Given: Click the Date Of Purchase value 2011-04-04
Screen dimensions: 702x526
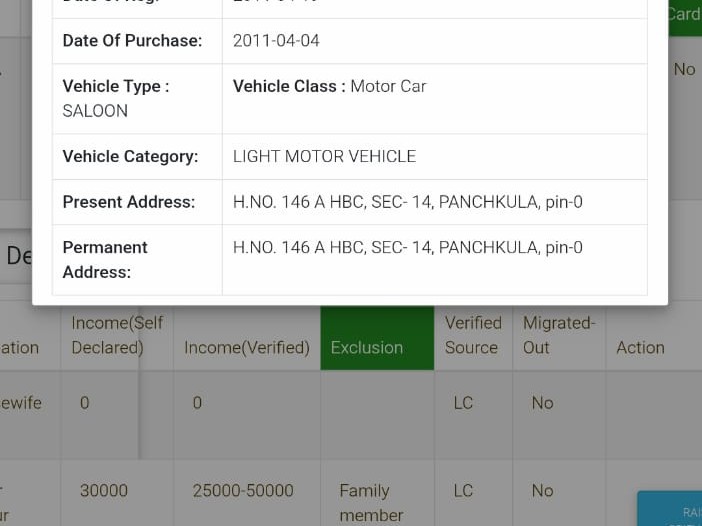Looking at the screenshot, I should coord(276,41).
